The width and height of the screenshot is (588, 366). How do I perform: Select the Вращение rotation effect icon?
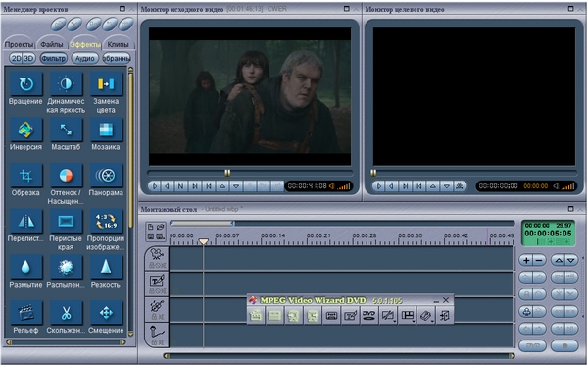tap(25, 84)
